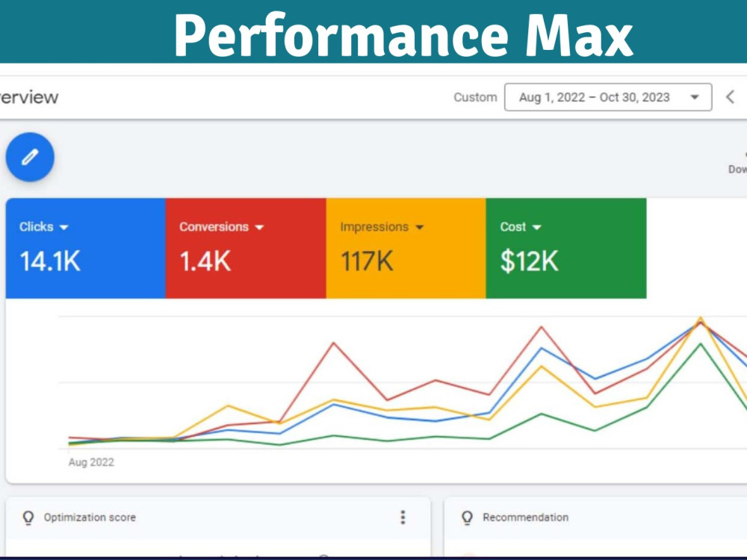Open the Cost metric dropdown
The height and width of the screenshot is (560, 747).
[x=521, y=227]
